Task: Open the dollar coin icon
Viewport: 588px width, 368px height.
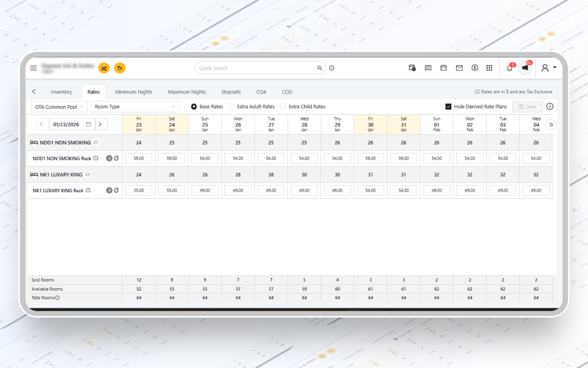Action: click(475, 67)
